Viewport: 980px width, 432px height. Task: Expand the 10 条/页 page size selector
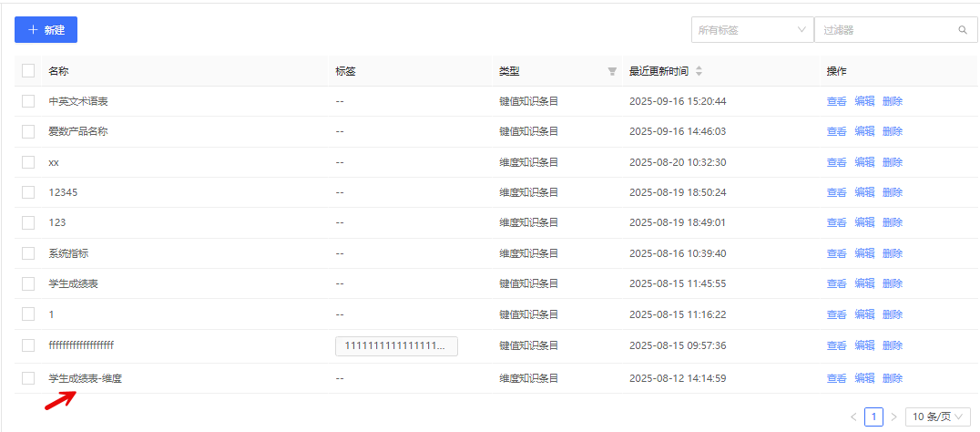pyautogui.click(x=937, y=417)
